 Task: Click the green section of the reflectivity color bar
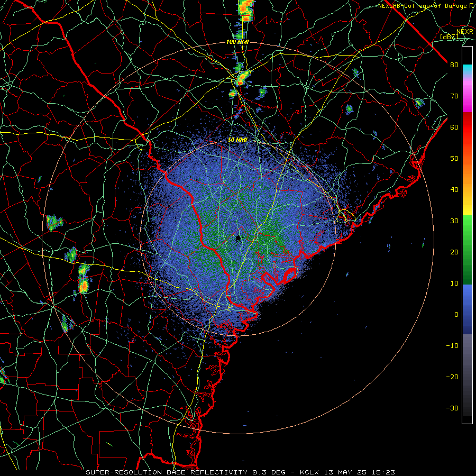click(x=467, y=250)
